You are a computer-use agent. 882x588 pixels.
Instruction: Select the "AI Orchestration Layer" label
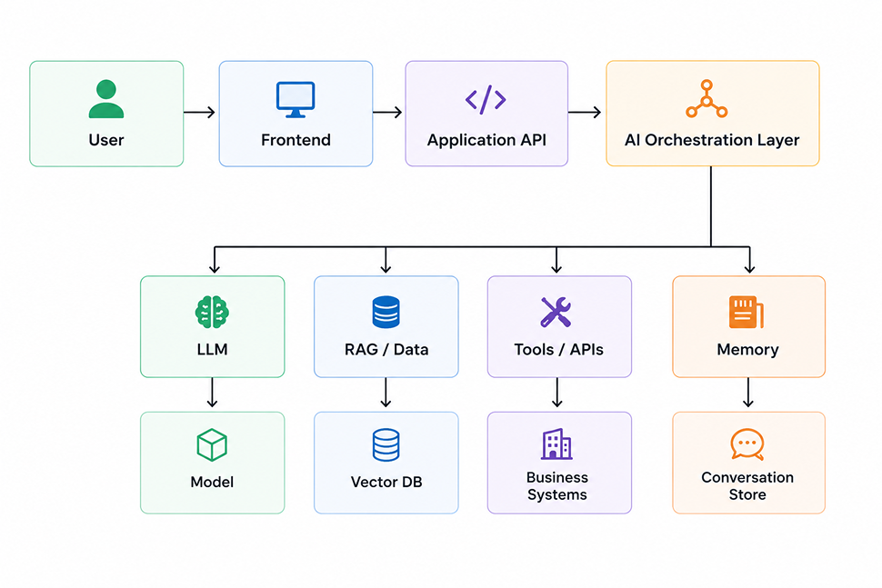click(712, 141)
